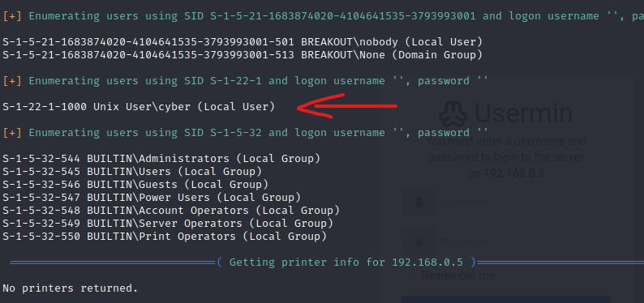Click the 'on 192.168.0.5' text in login panel
Viewport: 644px width, 303px height.
pyautogui.click(x=506, y=173)
